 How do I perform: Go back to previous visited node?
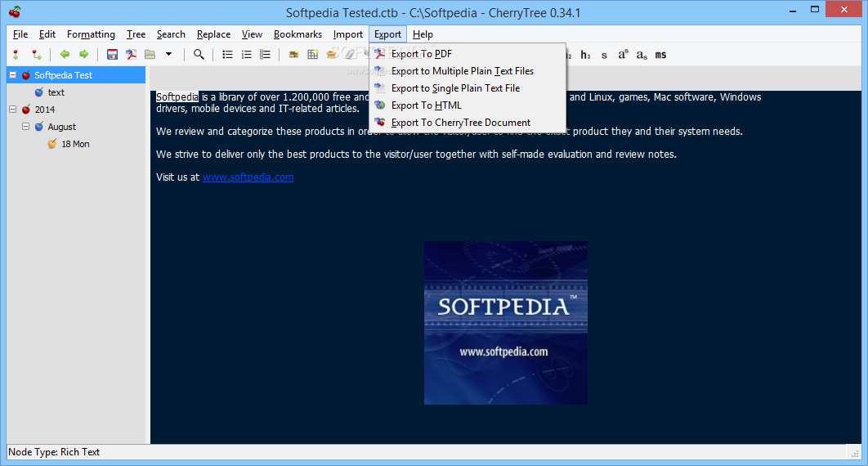(x=65, y=54)
